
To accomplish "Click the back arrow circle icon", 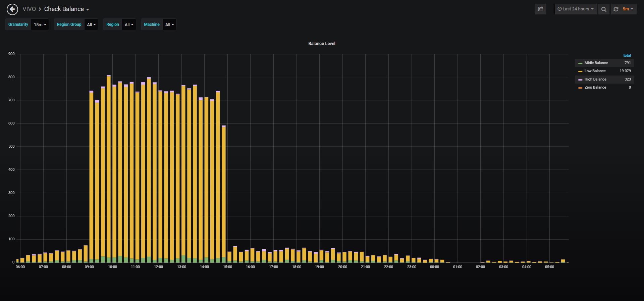I will coord(12,9).
